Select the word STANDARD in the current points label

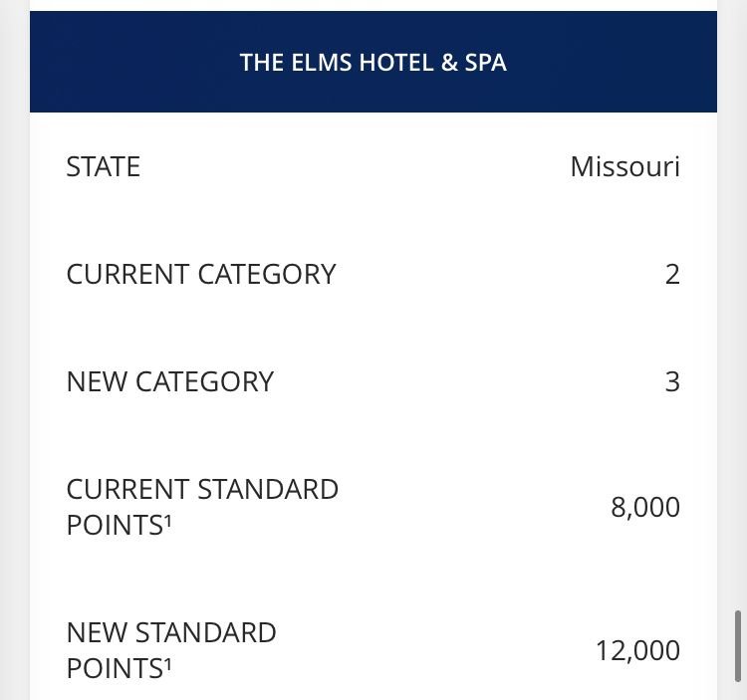(x=268, y=490)
